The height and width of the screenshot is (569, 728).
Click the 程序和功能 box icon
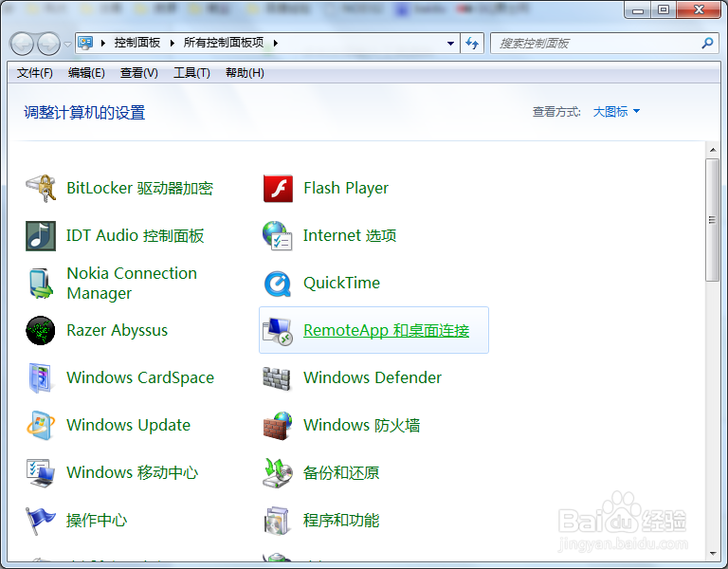pyautogui.click(x=277, y=521)
